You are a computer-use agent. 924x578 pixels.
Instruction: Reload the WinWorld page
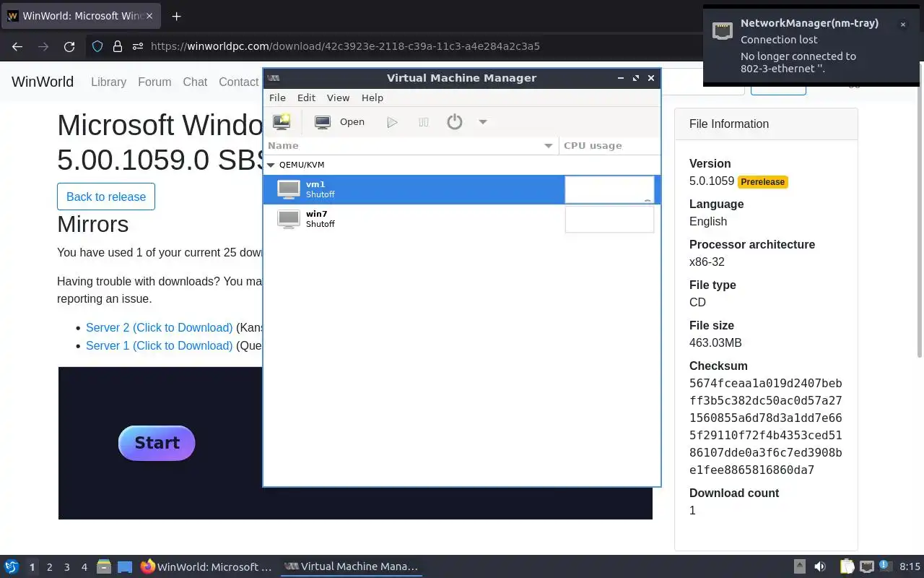pyautogui.click(x=69, y=46)
